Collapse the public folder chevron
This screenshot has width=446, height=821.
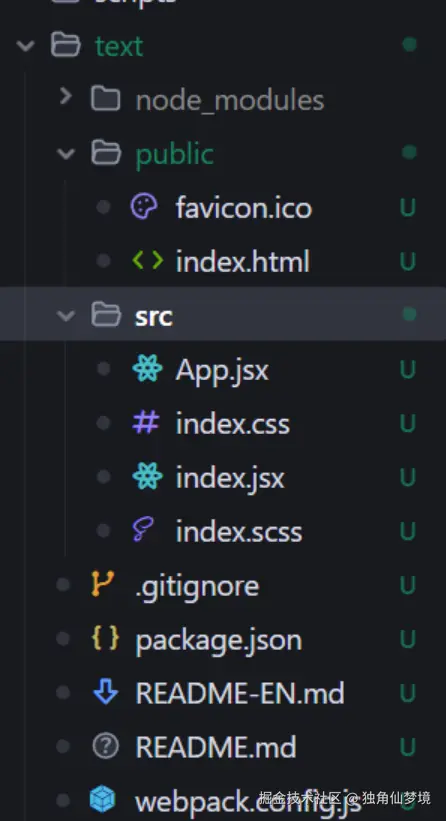[66, 153]
